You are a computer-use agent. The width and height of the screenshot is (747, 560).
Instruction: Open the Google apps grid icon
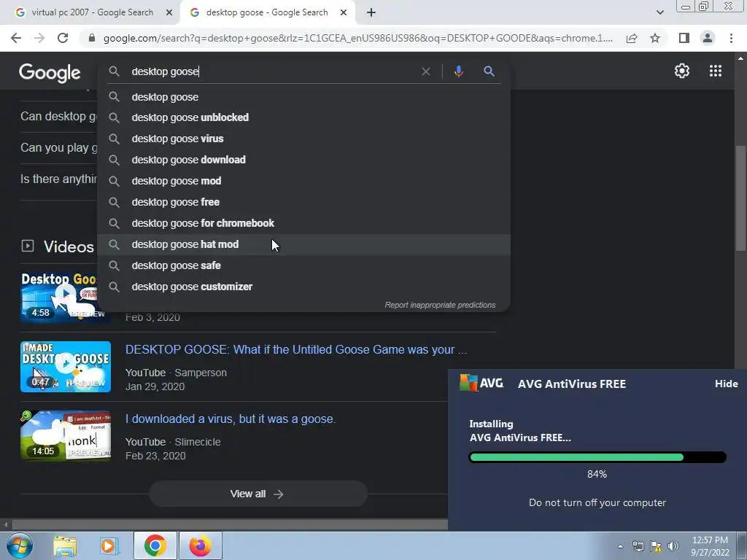(x=715, y=71)
